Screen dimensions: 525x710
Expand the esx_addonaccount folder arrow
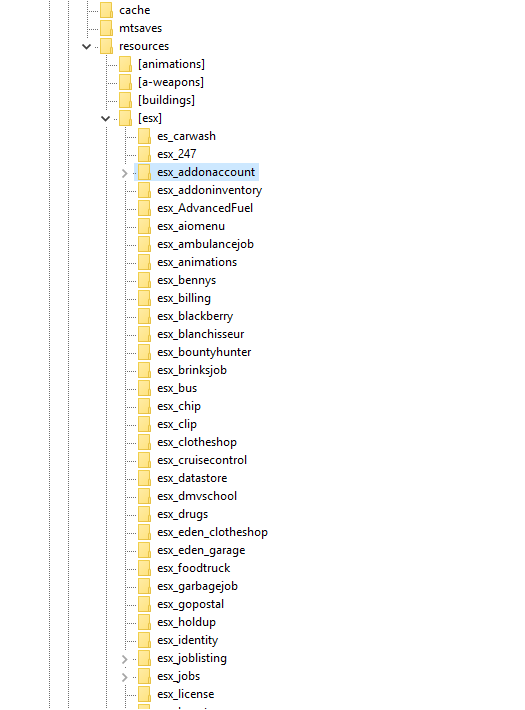pos(125,173)
